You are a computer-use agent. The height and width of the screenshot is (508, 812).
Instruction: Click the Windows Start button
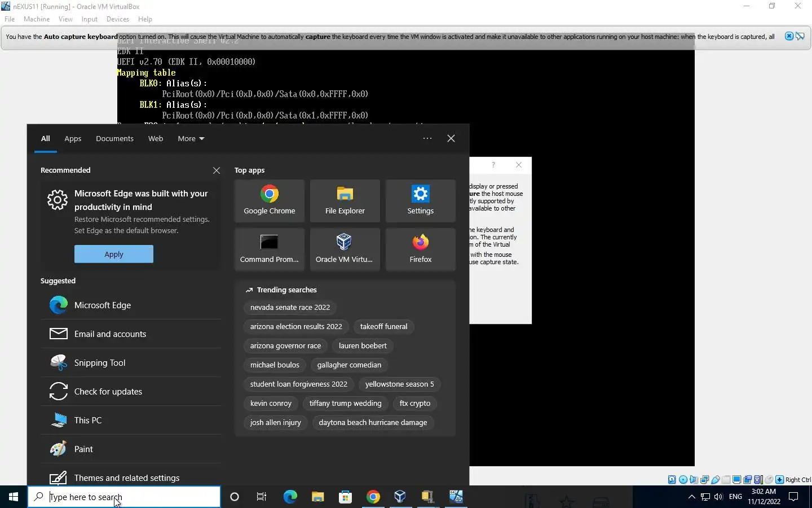14,497
